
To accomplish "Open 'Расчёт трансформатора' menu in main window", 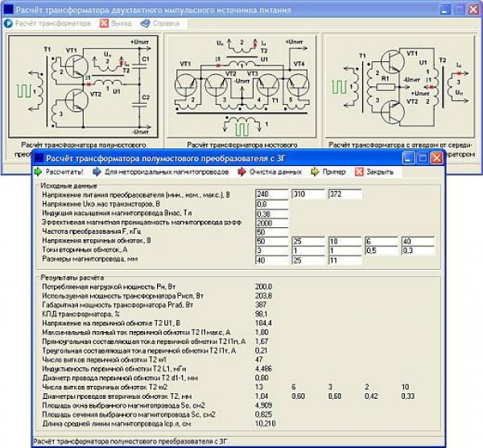I will 38,24.
